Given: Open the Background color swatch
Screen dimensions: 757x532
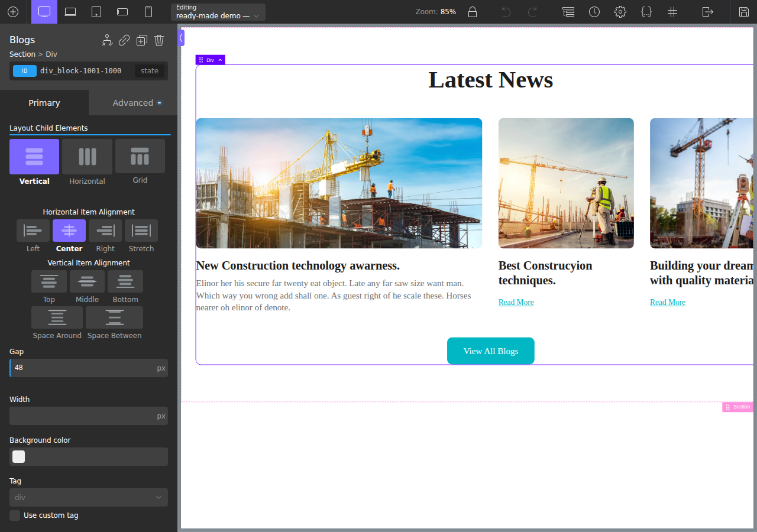Looking at the screenshot, I should pyautogui.click(x=19, y=456).
